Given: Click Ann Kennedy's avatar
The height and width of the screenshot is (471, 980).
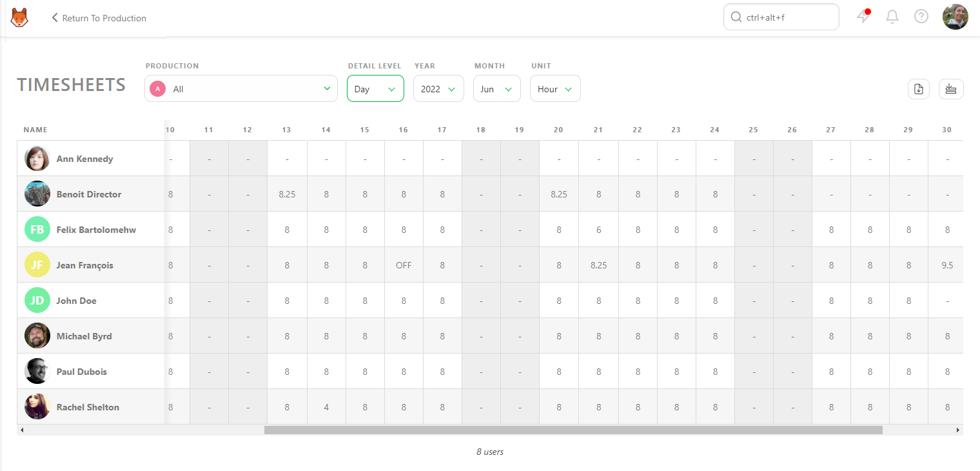Looking at the screenshot, I should tap(37, 159).
